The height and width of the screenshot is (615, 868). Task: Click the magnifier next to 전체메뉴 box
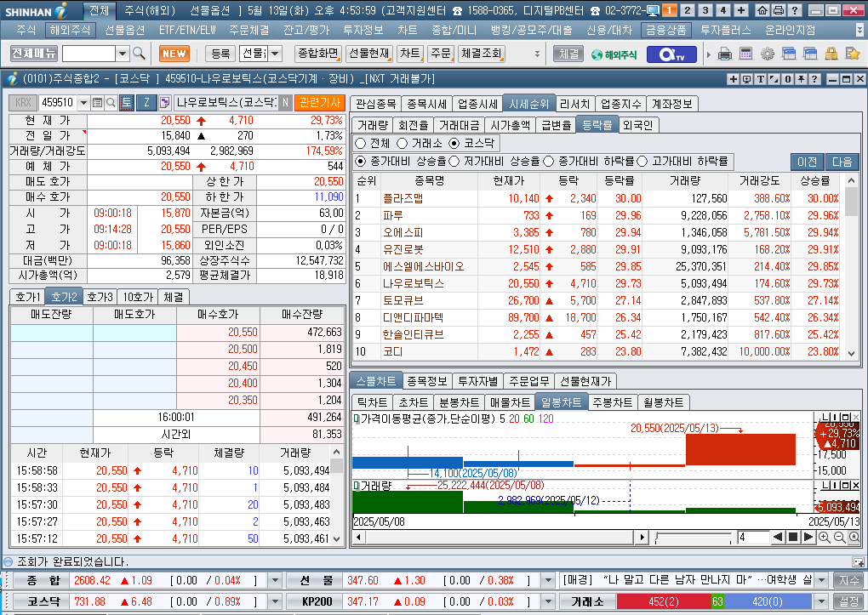139,53
